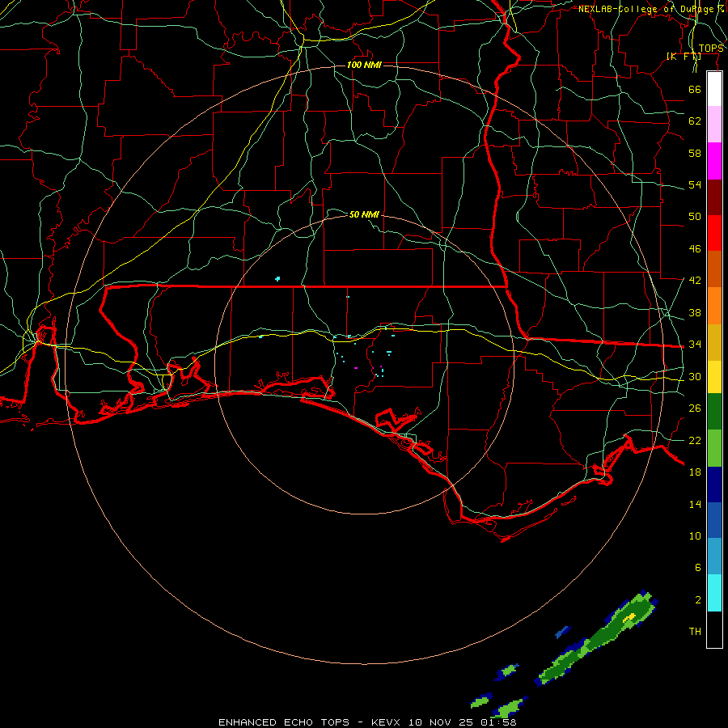Screen dimensions: 728x728
Task: Click the navy blue legend swatch
Action: (x=714, y=485)
